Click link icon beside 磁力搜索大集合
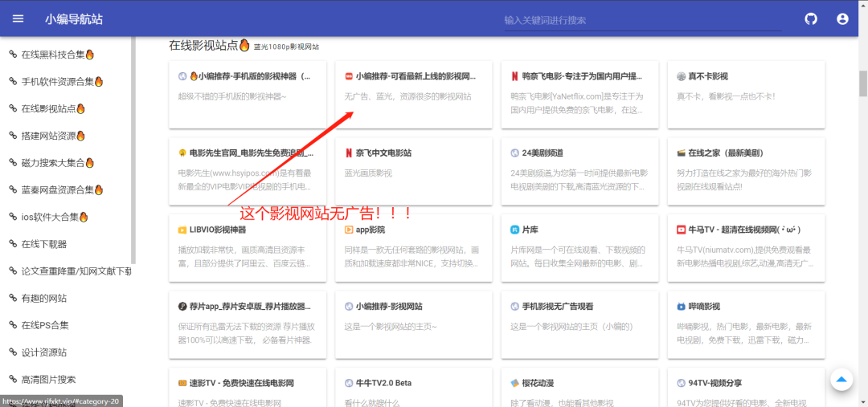 coord(14,163)
